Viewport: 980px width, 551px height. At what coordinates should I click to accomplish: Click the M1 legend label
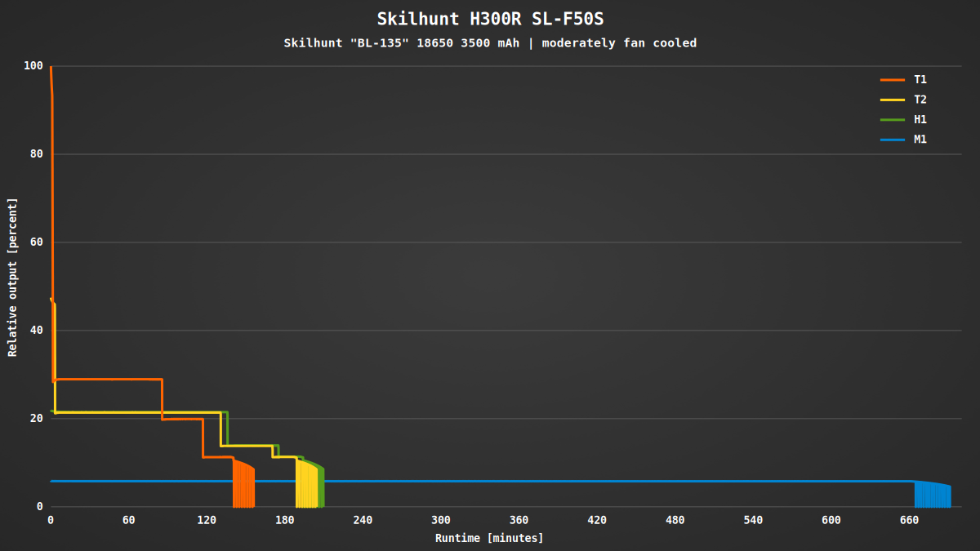920,140
